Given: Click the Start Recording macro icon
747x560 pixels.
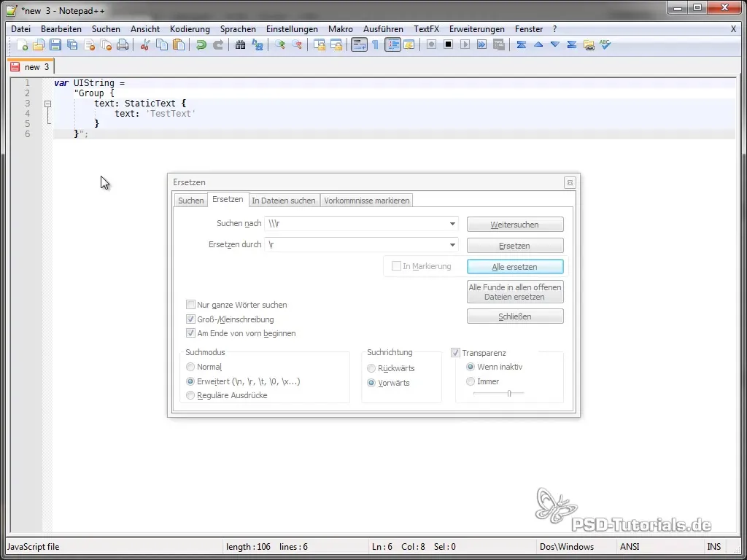Looking at the screenshot, I should (431, 45).
